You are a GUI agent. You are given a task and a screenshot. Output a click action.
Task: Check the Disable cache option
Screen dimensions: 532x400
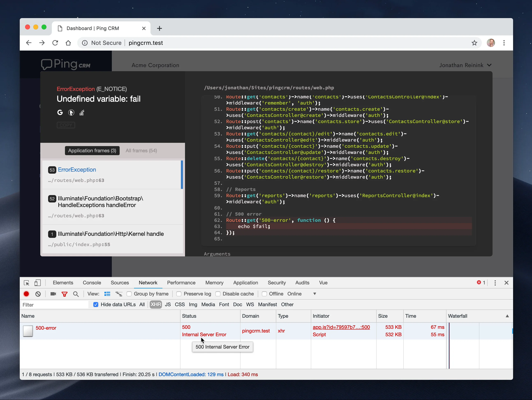(218, 294)
